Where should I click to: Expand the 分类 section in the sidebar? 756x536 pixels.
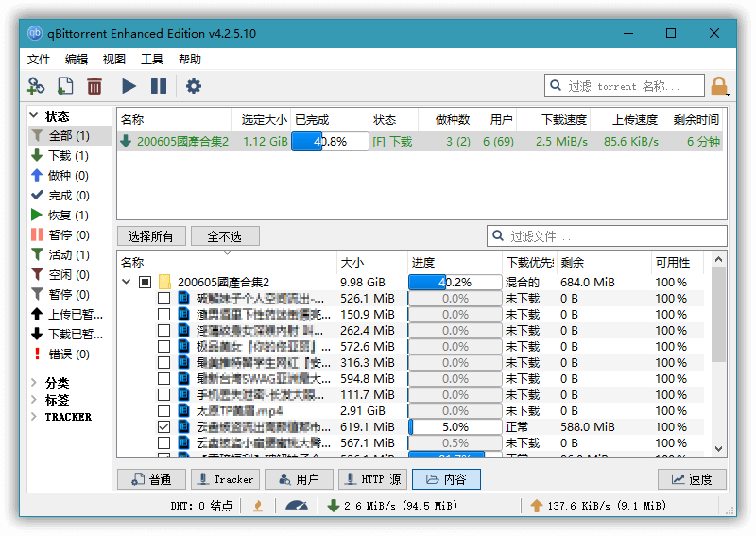35,383
